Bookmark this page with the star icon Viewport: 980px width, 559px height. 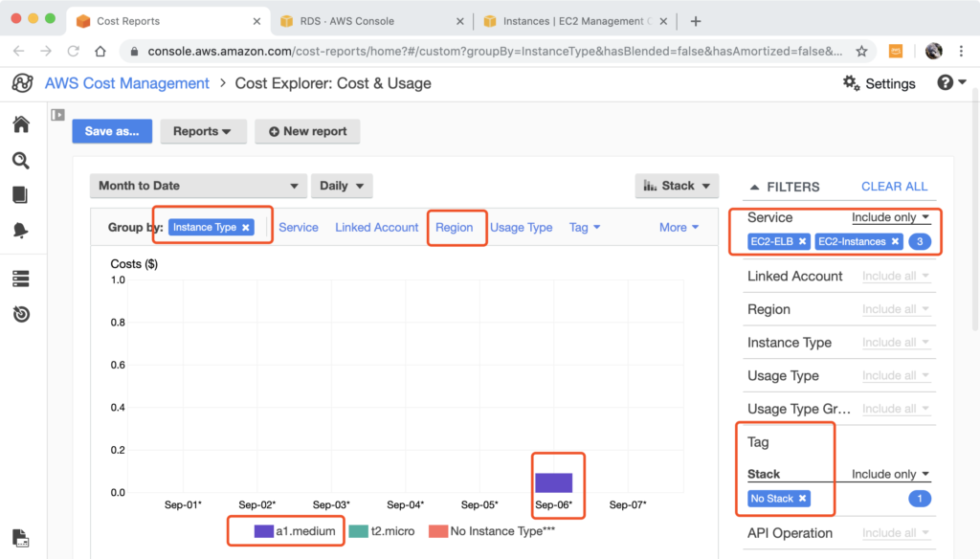tap(862, 52)
